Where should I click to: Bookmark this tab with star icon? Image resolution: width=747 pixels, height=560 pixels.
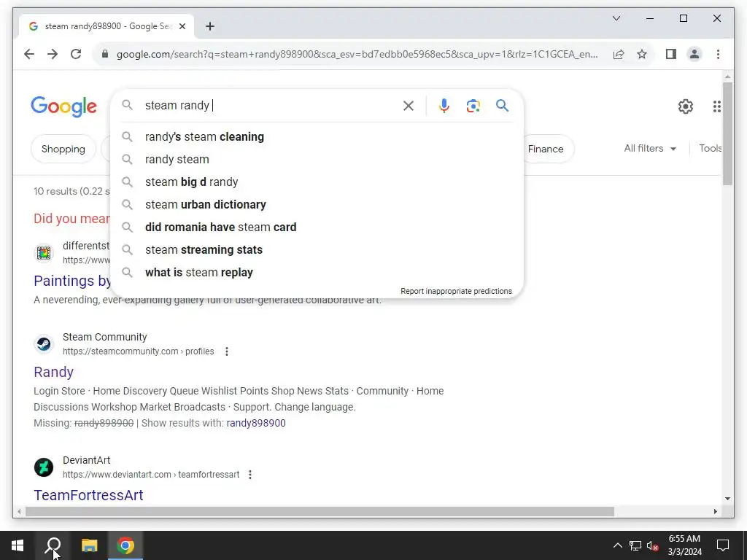tap(642, 54)
